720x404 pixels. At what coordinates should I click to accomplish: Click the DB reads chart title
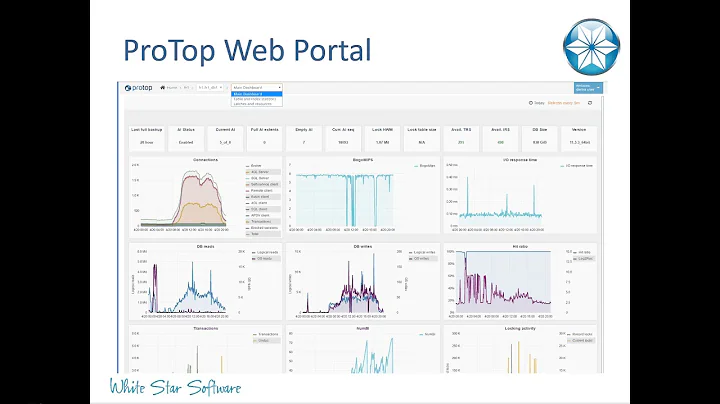(205, 247)
